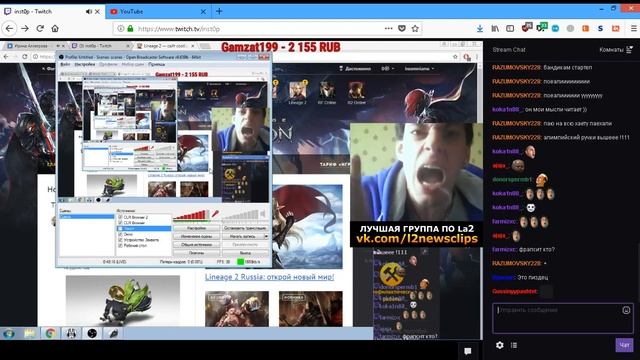Open the Firefox home page icon
Image resolution: width=640 pixels, height=360 pixels.
[x=55, y=29]
